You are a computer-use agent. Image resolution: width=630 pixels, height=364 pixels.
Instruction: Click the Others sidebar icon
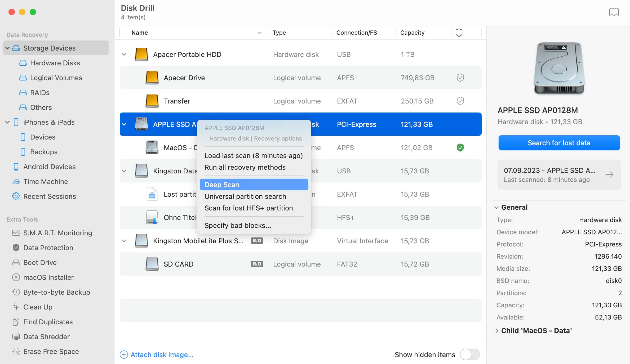[23, 107]
